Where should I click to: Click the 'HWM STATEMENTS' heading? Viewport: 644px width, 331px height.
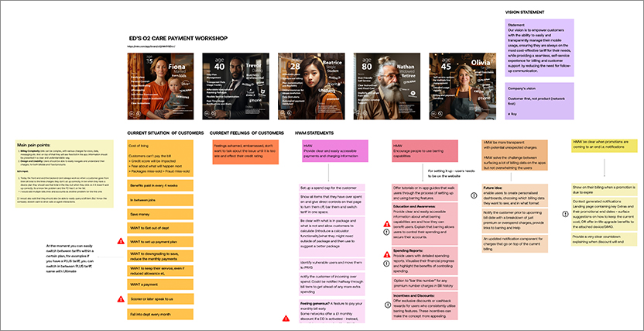tap(314, 133)
